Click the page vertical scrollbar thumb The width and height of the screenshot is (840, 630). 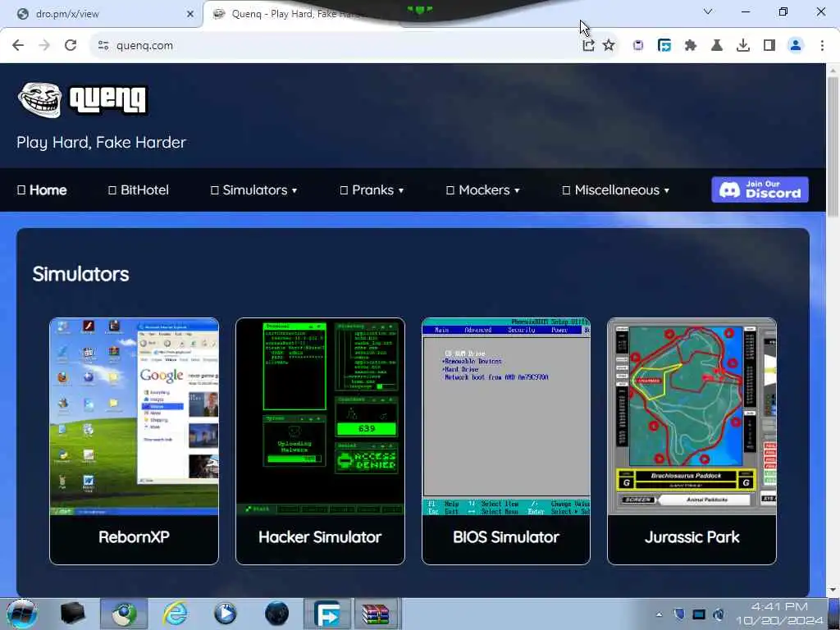833,146
